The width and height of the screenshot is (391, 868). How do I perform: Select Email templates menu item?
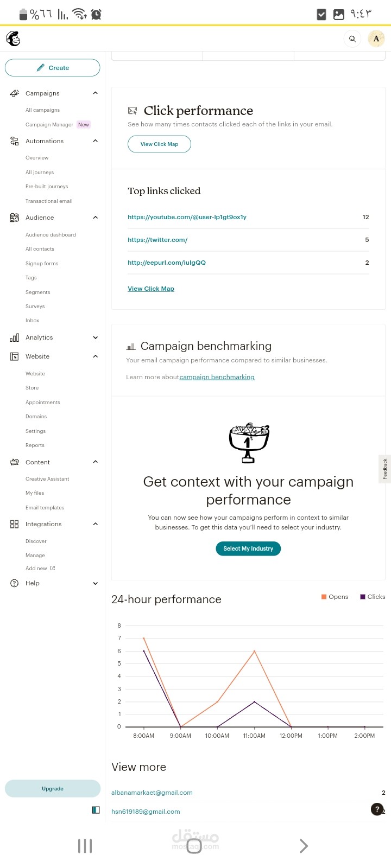[x=45, y=508]
